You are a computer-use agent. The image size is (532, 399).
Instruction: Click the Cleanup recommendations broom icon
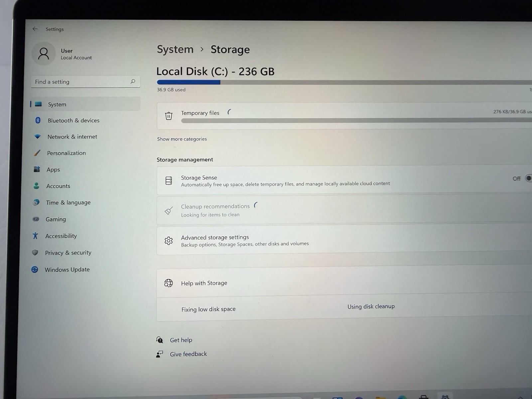click(169, 210)
